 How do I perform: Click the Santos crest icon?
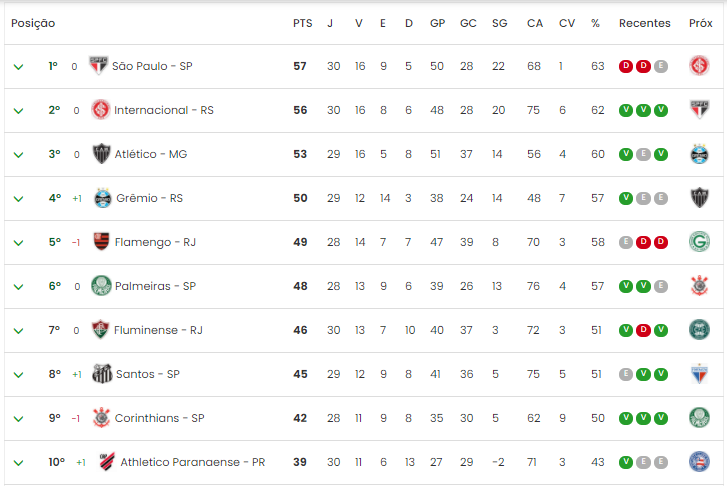click(x=102, y=374)
